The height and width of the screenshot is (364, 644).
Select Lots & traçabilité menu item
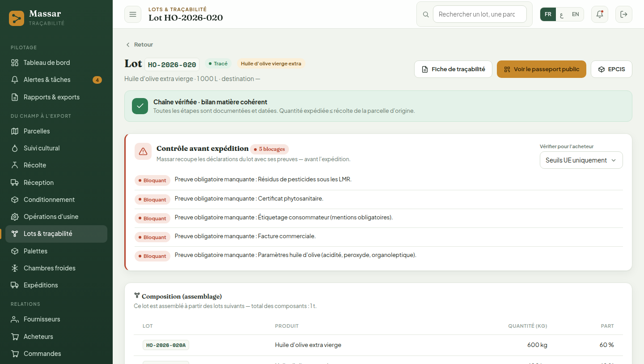[56, 234]
